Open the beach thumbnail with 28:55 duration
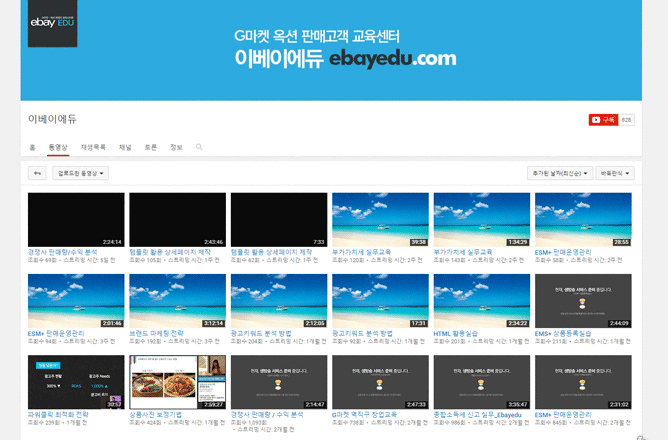Viewport: 668px width, 440px height. [x=583, y=220]
